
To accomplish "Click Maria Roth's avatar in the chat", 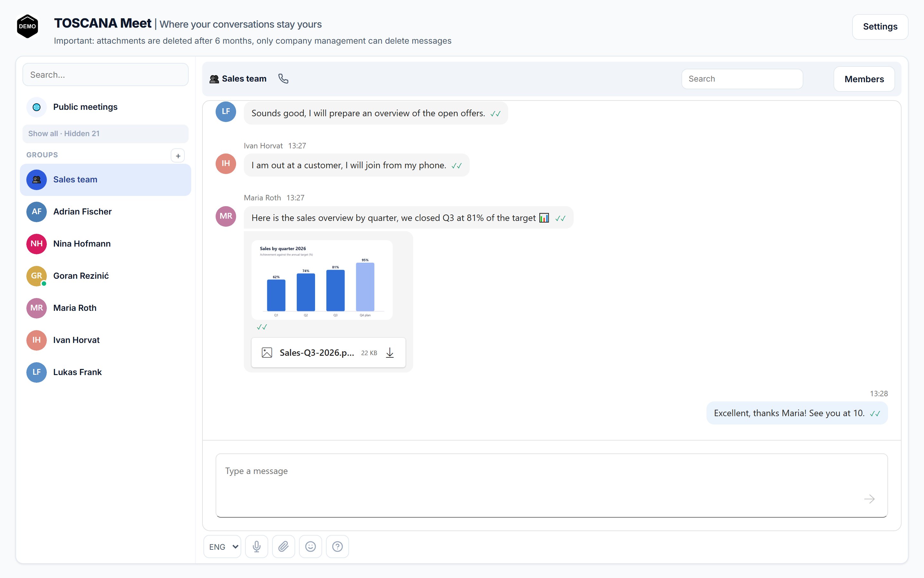I will coord(226,216).
